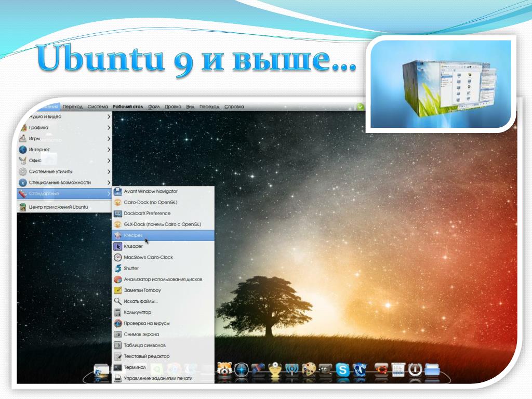The height and width of the screenshot is (399, 532).
Task: Open the Вид menu
Action: click(x=190, y=107)
